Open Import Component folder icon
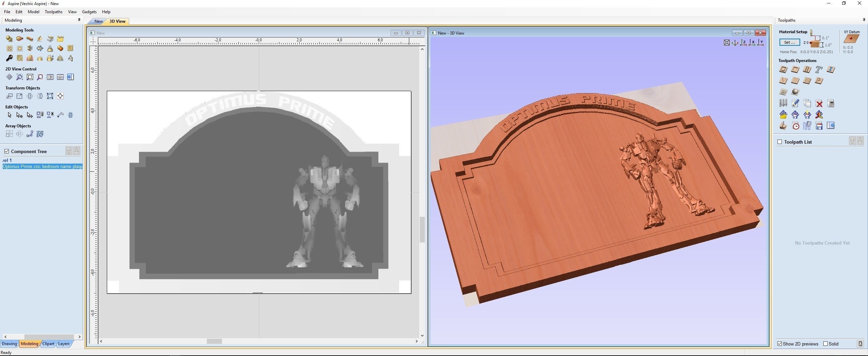Screen dimensions: 868x356 pos(60,39)
